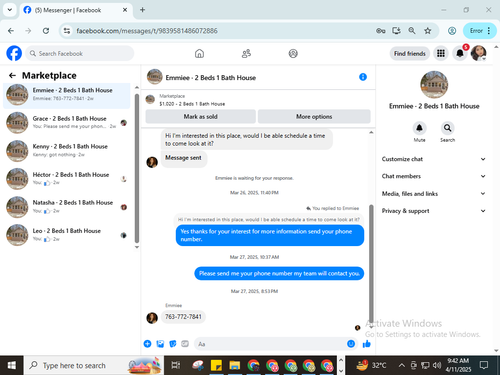Click More options button
The width and height of the screenshot is (500, 375).
314,116
